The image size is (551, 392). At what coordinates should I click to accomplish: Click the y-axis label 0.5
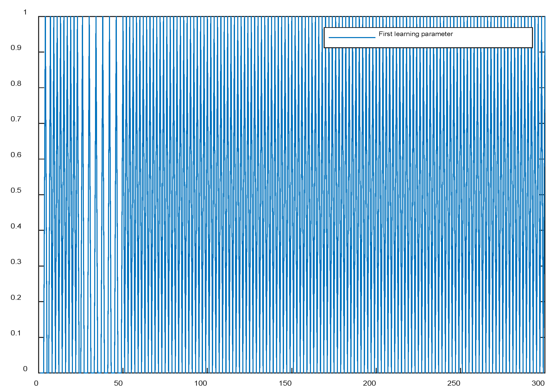point(16,190)
